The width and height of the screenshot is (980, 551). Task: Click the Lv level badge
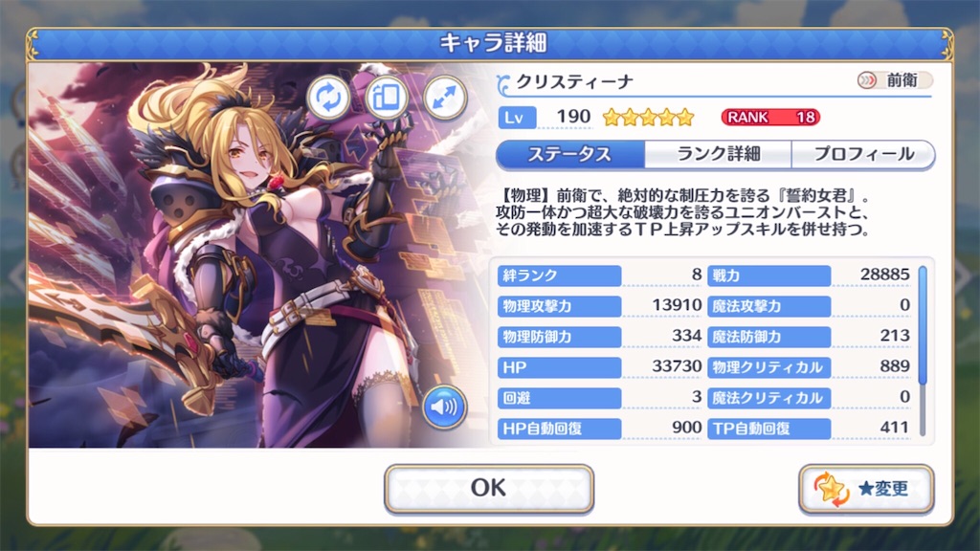point(517,118)
